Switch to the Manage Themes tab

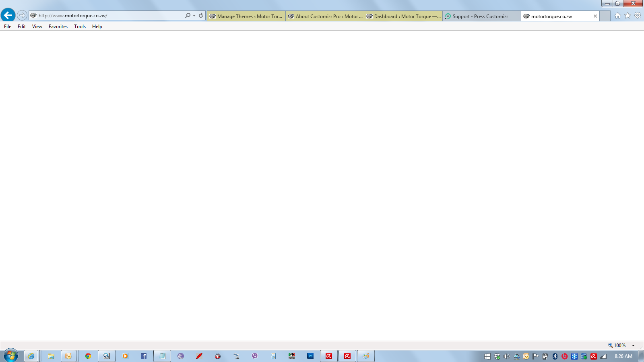(246, 16)
